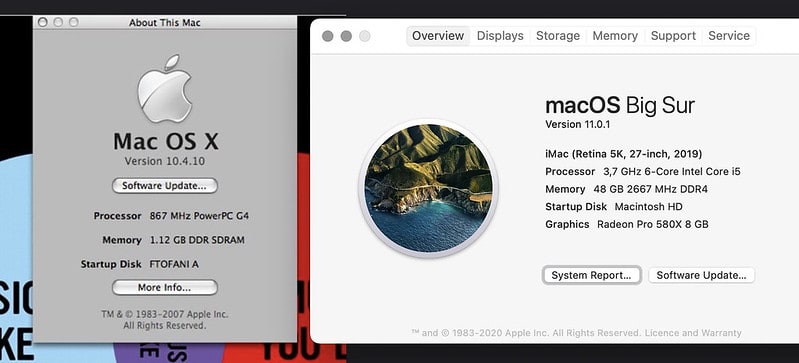Click the Graphics label in Big Sur window
799x363 pixels.
click(x=567, y=224)
